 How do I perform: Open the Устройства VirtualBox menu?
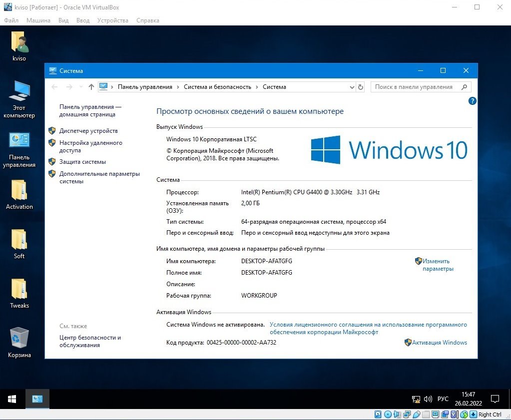(x=112, y=20)
